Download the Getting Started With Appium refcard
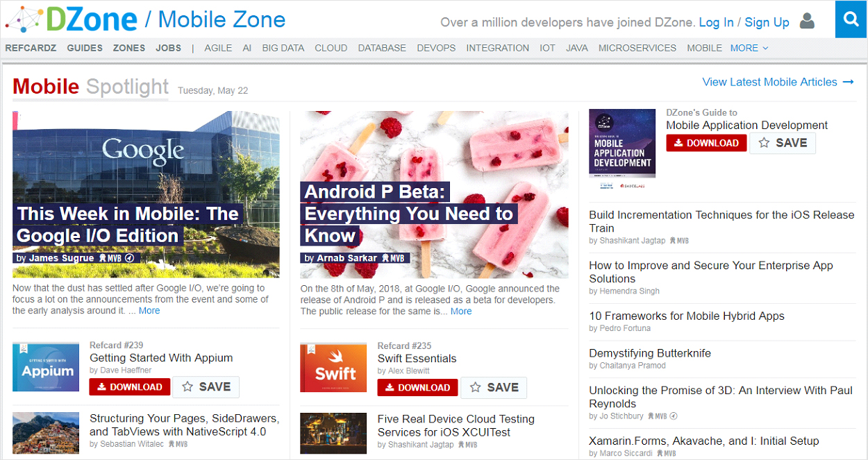Viewport: 868px width, 460px height. [129, 387]
